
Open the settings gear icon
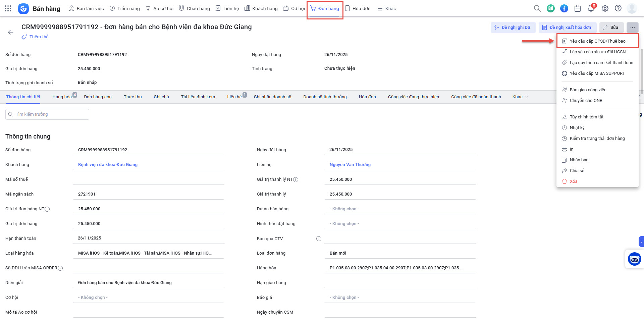(605, 8)
